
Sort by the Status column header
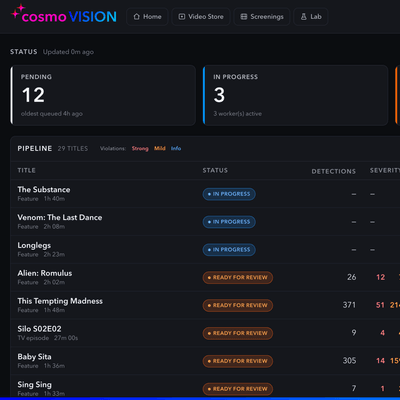215,170
